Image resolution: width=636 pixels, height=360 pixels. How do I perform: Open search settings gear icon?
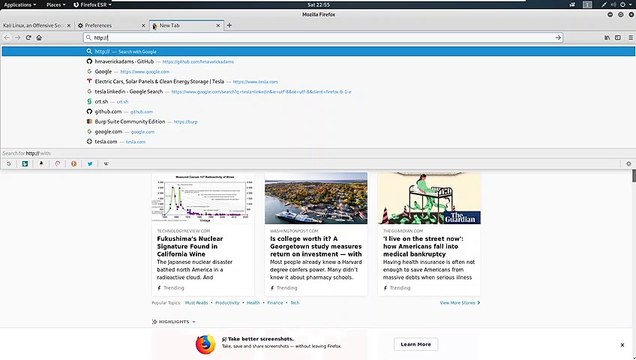[x=629, y=164]
